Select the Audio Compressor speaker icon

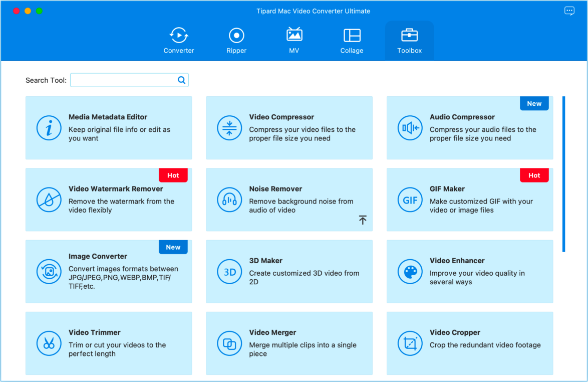[x=410, y=128]
